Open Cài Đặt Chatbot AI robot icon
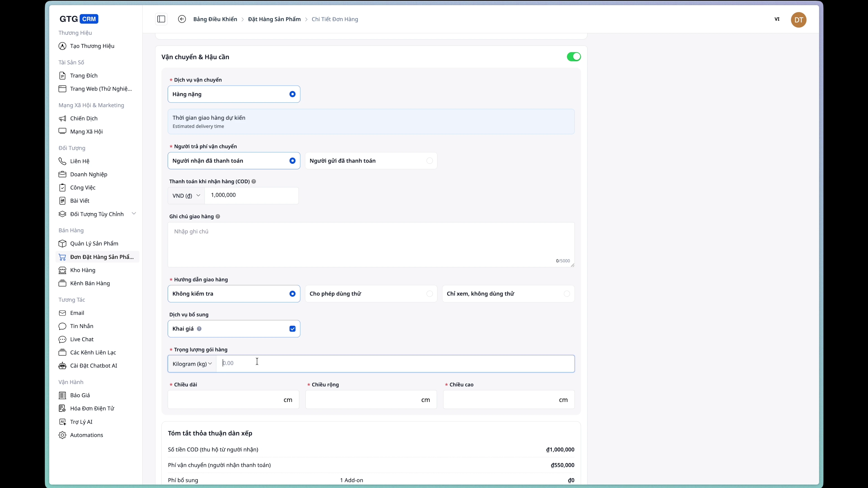The width and height of the screenshot is (868, 488). pos(62,366)
